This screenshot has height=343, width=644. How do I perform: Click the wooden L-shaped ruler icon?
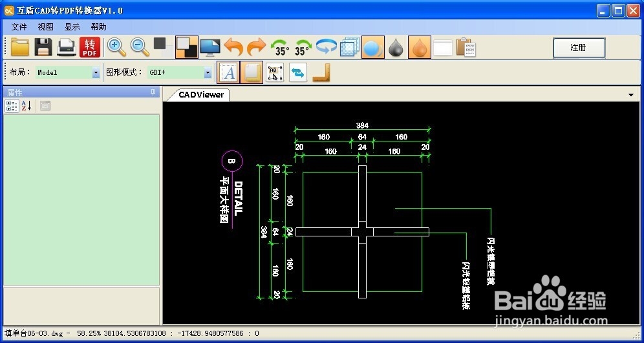321,72
